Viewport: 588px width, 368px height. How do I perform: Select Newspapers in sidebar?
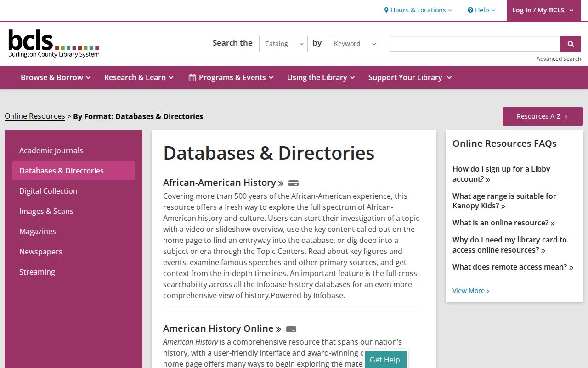click(73, 252)
